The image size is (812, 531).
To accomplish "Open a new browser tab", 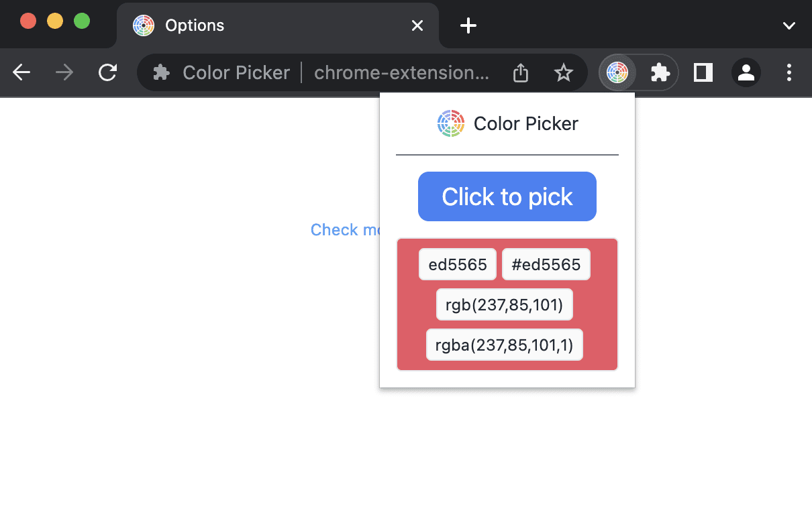I will click(x=468, y=25).
